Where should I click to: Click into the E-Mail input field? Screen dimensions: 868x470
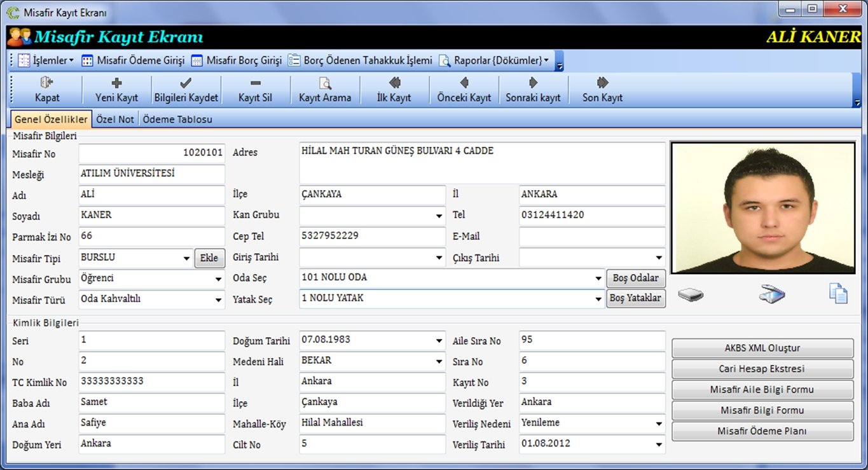pyautogui.click(x=591, y=237)
